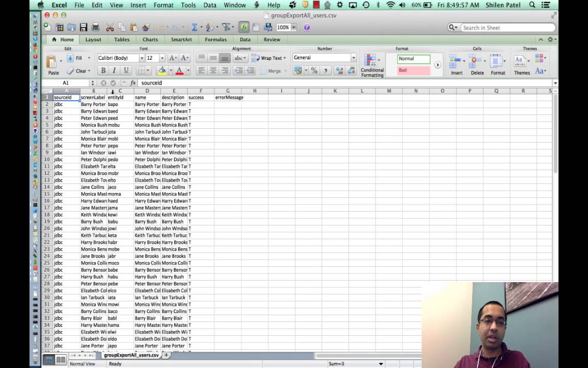Switch to the Tables ribbon tab
Image resolution: width=588 pixels, height=368 pixels.
click(122, 39)
